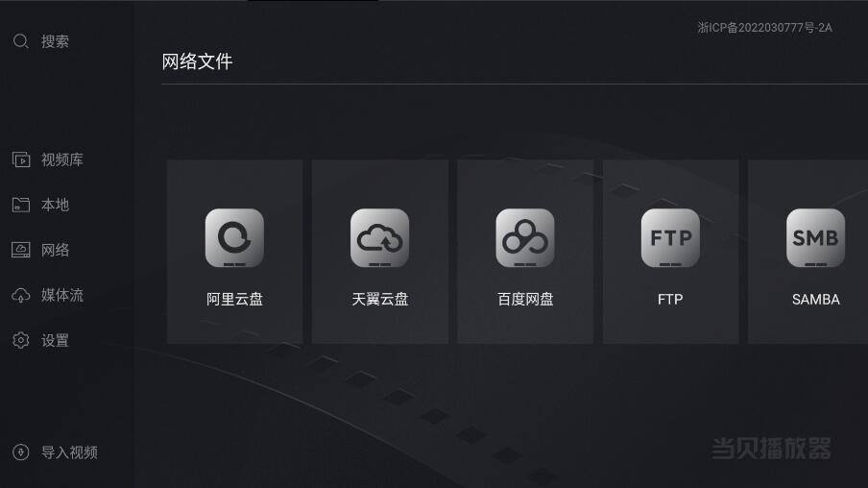Switch to 视频库 in the sidebar
Viewport: 868px width, 488px height.
click(62, 160)
